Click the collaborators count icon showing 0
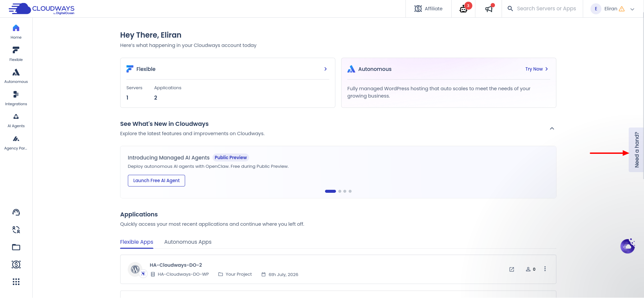 coord(531,269)
